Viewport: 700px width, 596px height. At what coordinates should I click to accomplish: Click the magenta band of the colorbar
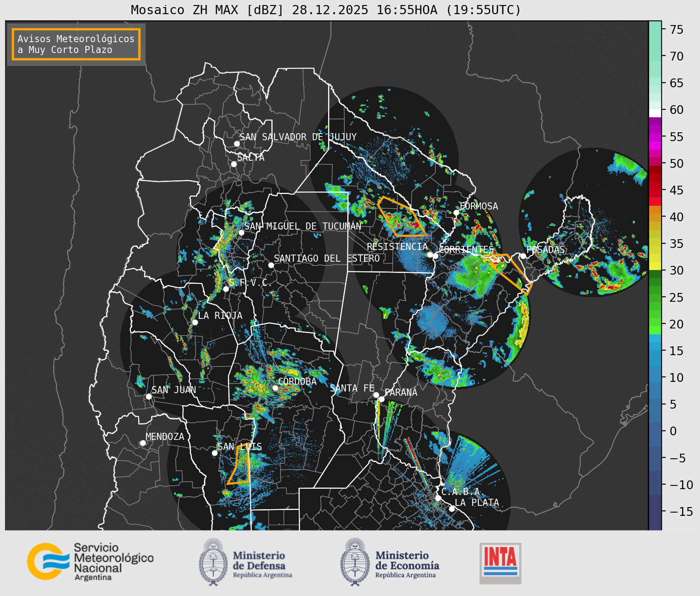[655, 145]
